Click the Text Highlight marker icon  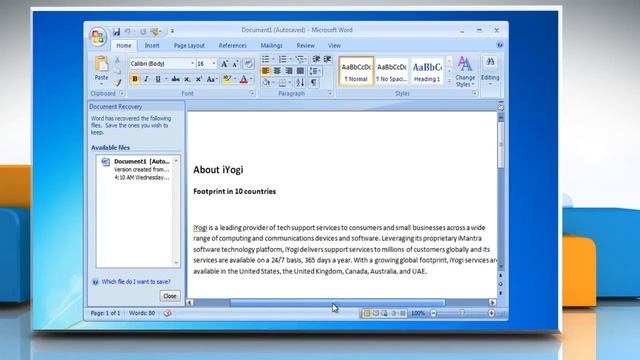point(227,79)
